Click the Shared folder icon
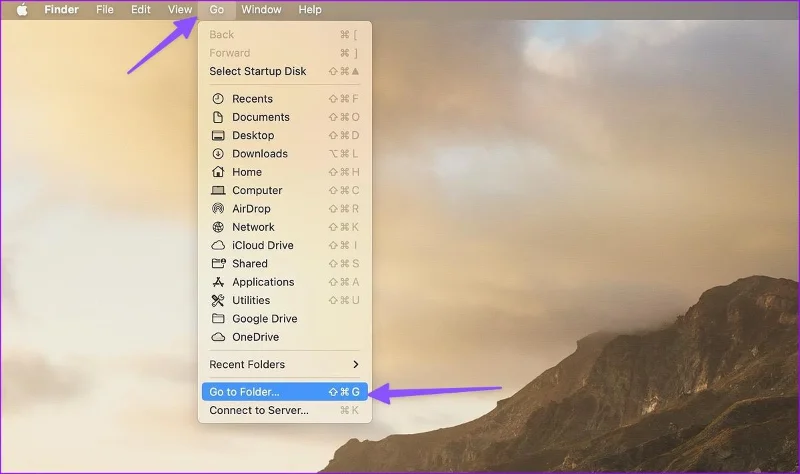The height and width of the screenshot is (474, 800). pos(218,263)
